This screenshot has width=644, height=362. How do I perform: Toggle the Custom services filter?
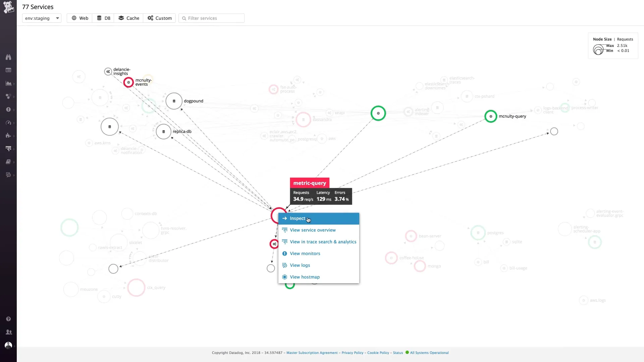point(159,18)
